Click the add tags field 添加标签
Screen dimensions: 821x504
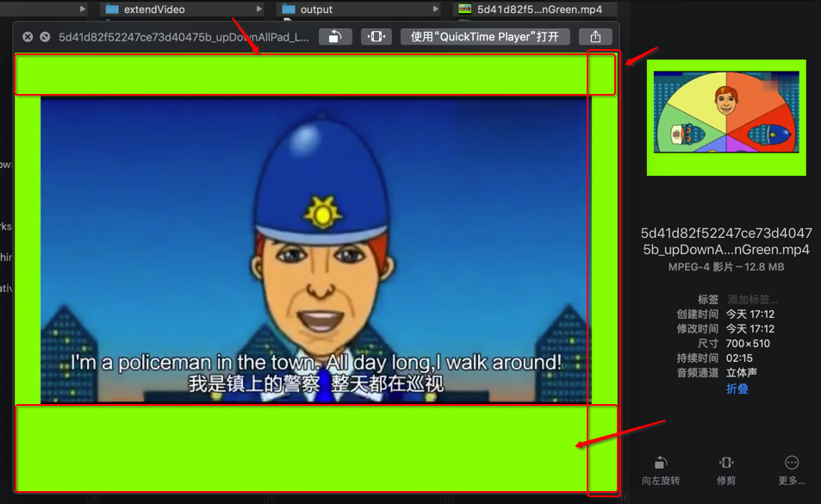click(x=752, y=299)
